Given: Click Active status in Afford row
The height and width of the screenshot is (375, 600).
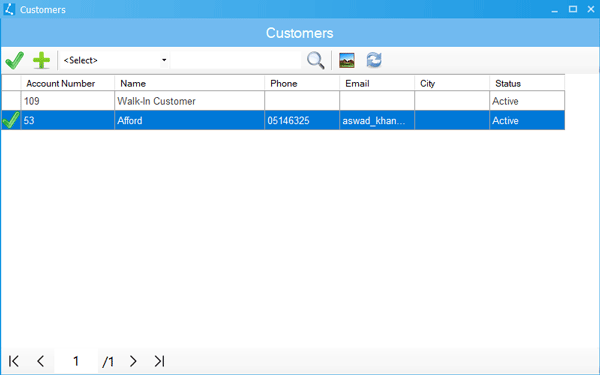Looking at the screenshot, I should [x=527, y=121].
